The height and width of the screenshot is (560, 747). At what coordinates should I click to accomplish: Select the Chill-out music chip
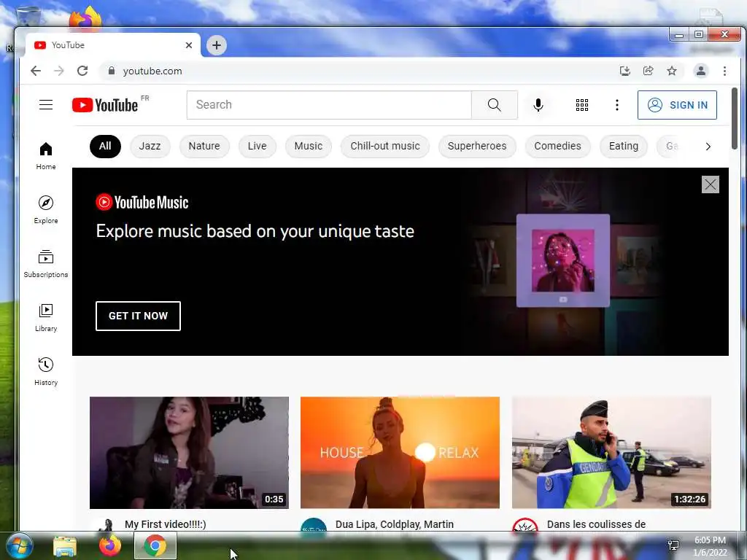coord(385,146)
